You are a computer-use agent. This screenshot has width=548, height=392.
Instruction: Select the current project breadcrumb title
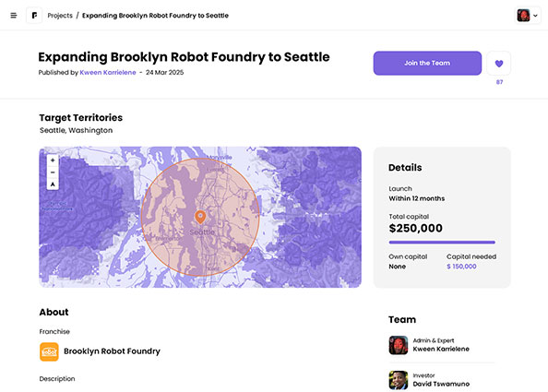click(x=155, y=16)
